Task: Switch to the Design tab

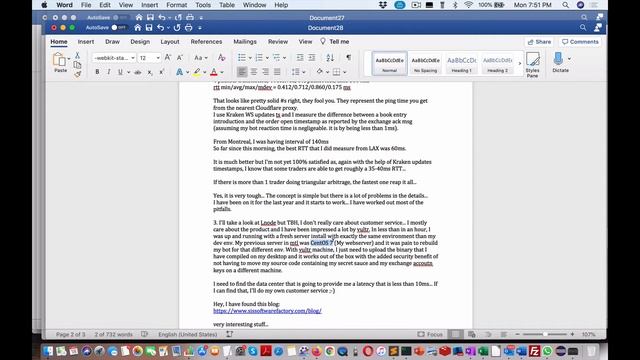Action: (140, 42)
